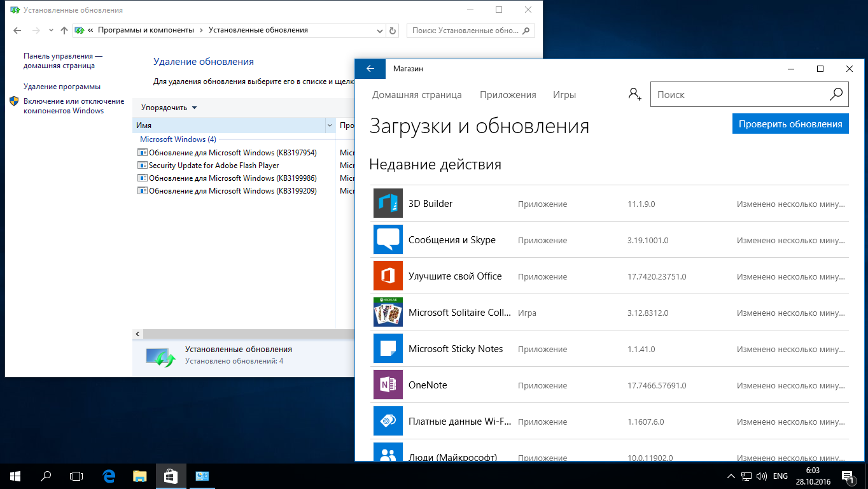
Task: Select the Microsoft Sticky Notes icon
Action: pyautogui.click(x=388, y=349)
